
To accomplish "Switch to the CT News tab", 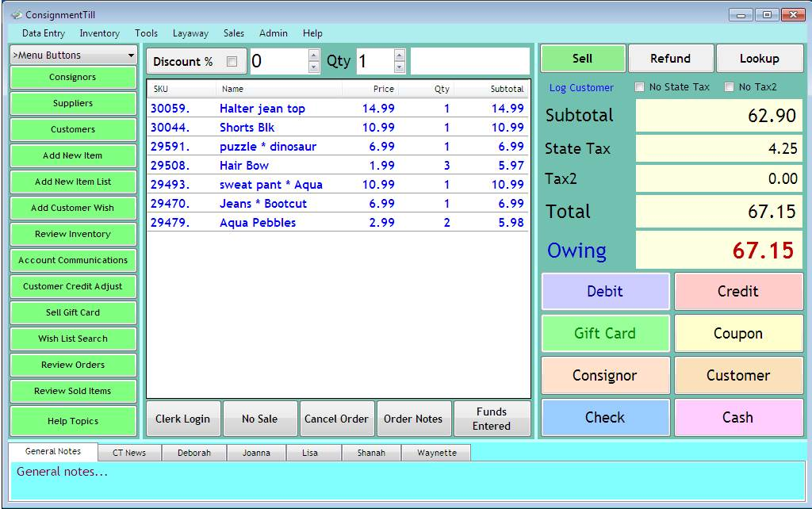I will (x=129, y=453).
